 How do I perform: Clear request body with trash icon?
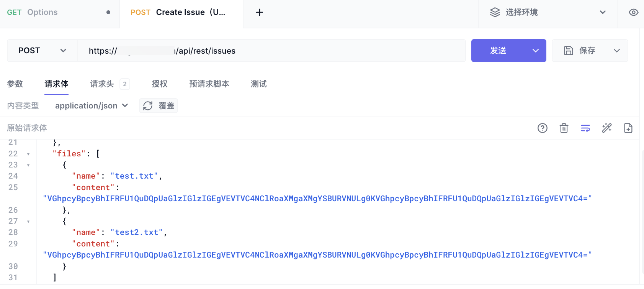pyautogui.click(x=564, y=128)
